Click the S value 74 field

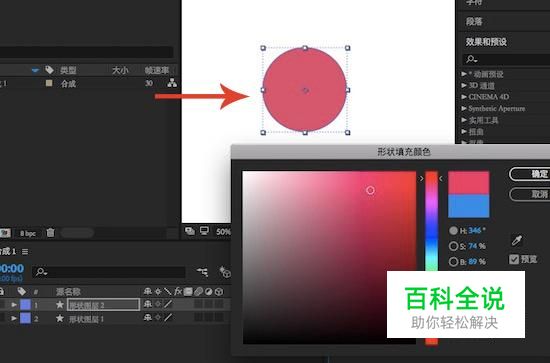pyautogui.click(x=473, y=246)
